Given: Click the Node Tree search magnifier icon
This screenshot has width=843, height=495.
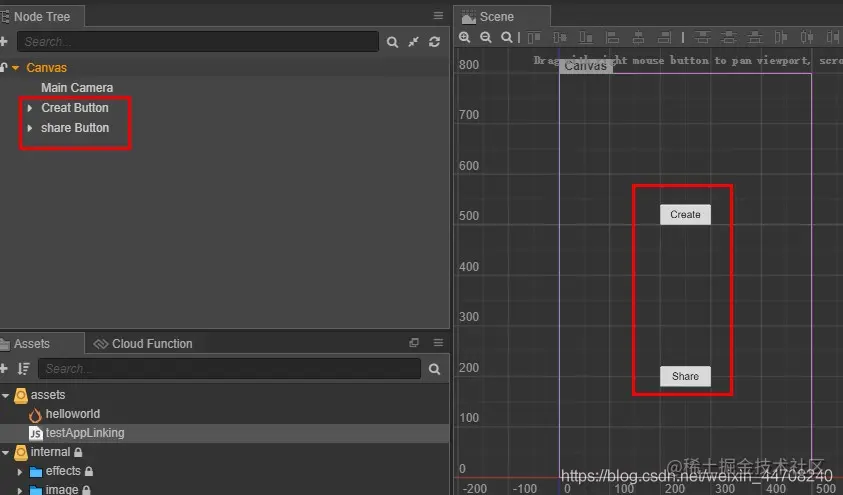Looking at the screenshot, I should click(392, 42).
